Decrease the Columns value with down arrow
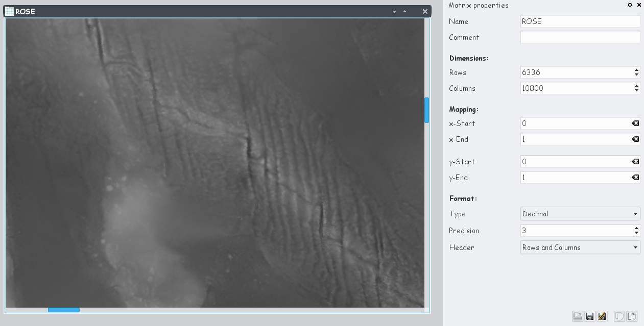Viewport: 644px width, 326px height. coord(636,91)
